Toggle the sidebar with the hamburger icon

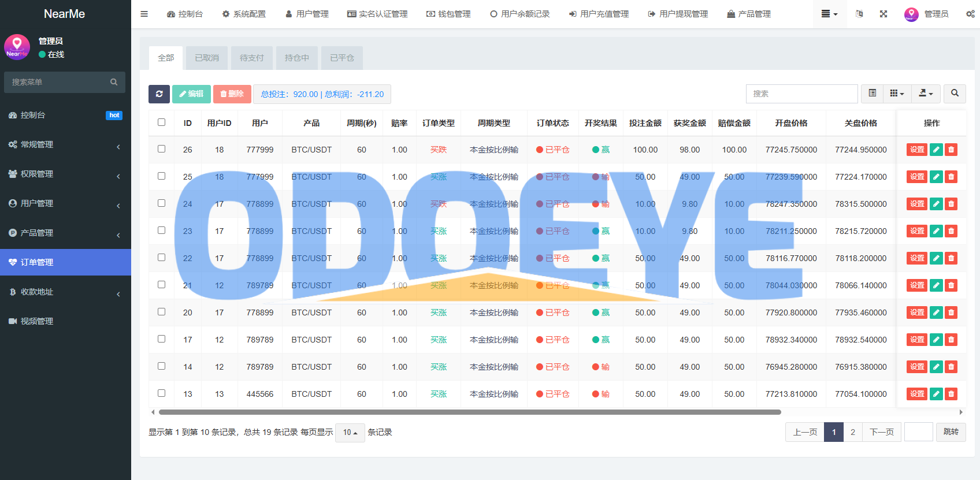[144, 14]
